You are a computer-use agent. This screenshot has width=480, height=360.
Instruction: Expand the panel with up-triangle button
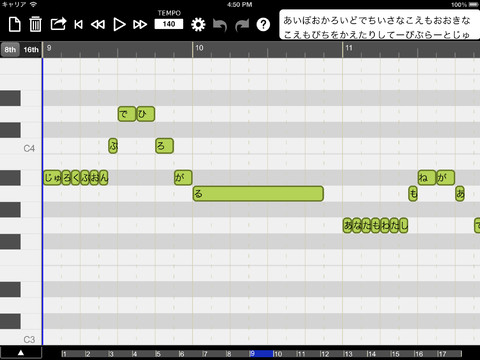point(21,353)
